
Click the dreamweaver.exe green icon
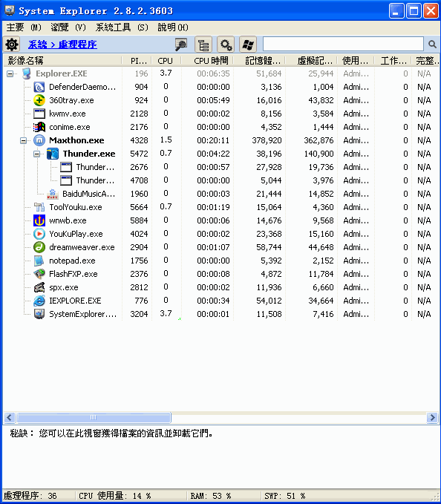39,247
